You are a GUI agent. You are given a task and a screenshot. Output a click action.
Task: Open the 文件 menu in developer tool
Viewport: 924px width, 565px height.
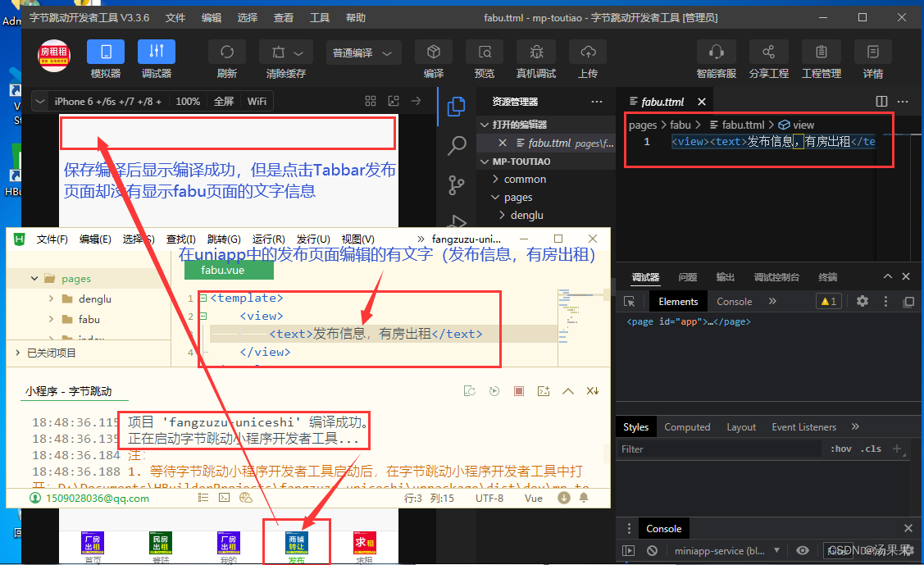[175, 18]
